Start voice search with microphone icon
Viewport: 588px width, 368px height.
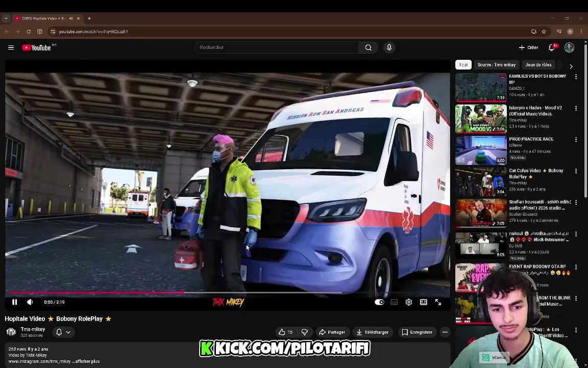389,48
